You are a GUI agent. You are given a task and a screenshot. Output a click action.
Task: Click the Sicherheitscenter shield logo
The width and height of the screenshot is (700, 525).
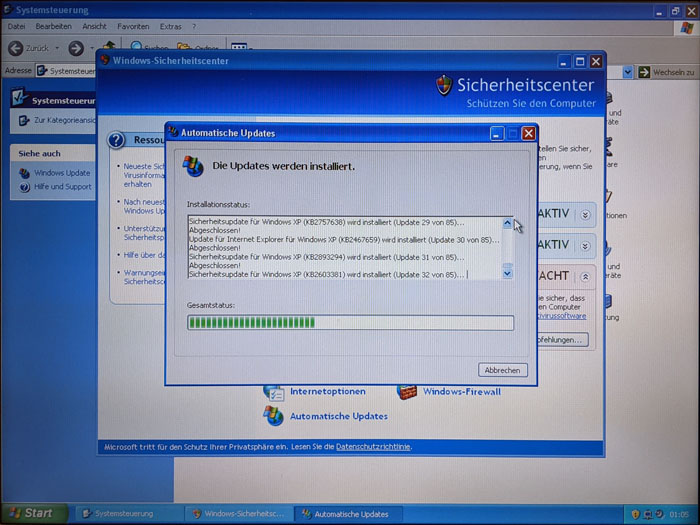[x=444, y=85]
